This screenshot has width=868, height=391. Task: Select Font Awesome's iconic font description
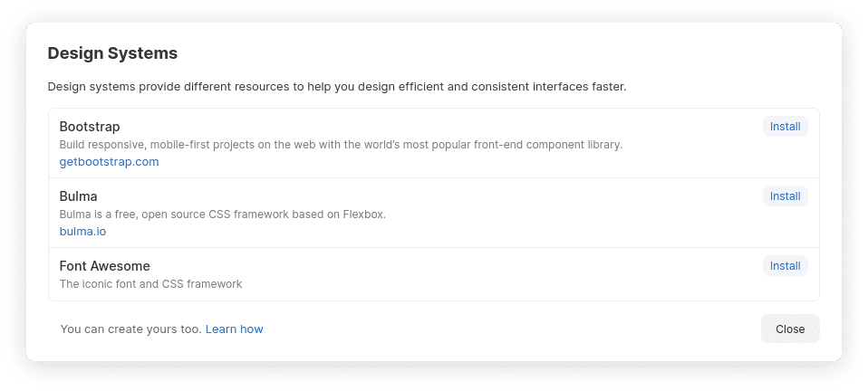(150, 284)
